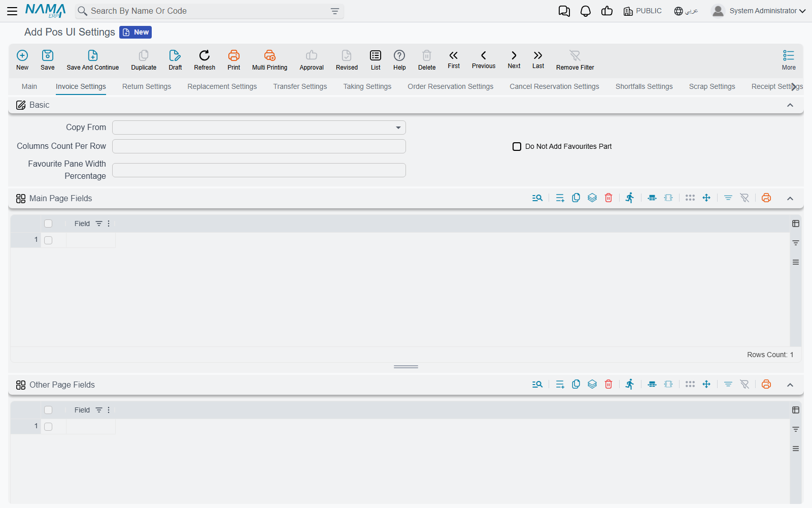Select all rows in Main Page Fields
The height and width of the screenshot is (508, 812).
pos(48,224)
